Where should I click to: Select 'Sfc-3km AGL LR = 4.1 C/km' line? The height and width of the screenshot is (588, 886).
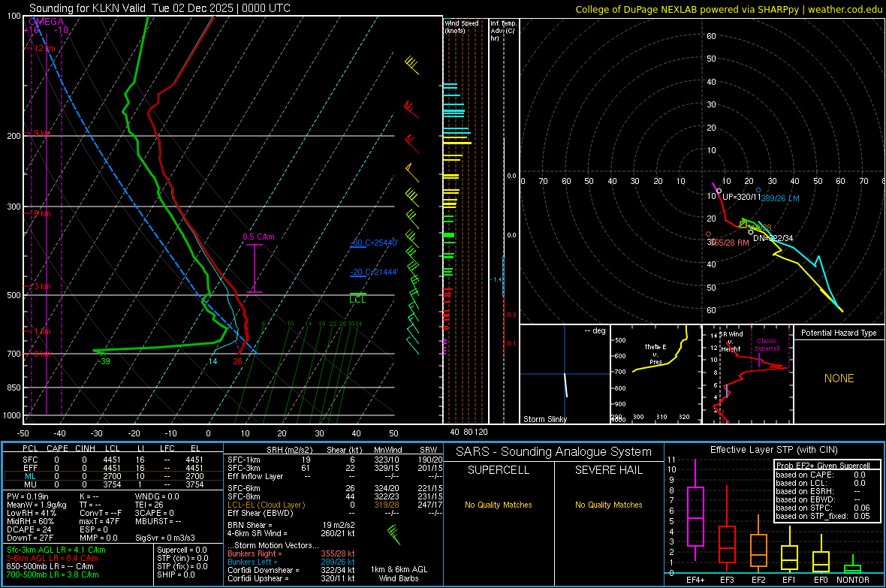click(56, 550)
